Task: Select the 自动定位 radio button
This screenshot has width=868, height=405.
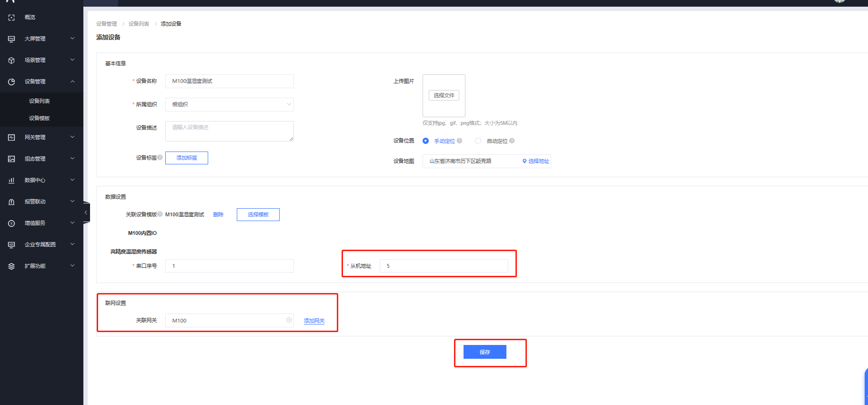Action: click(x=478, y=141)
